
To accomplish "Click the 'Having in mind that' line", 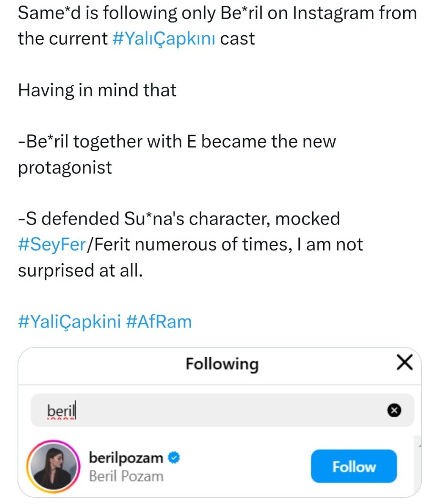I will tap(97, 90).
